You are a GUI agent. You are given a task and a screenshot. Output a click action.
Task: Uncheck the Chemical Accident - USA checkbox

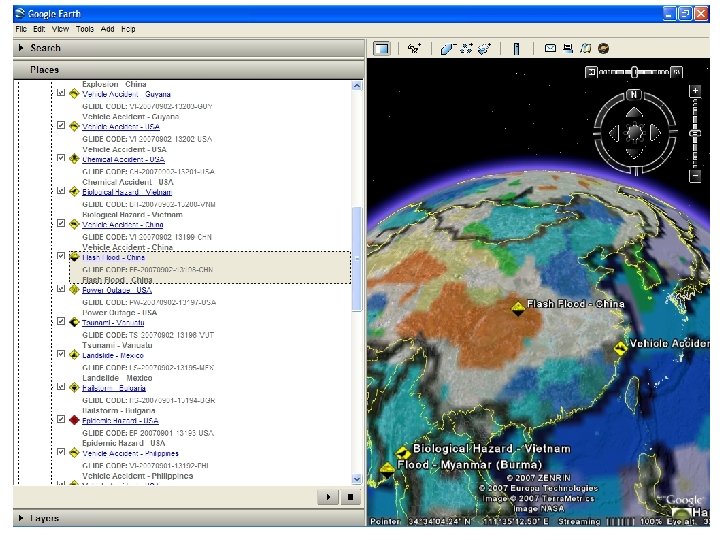click(x=61, y=159)
